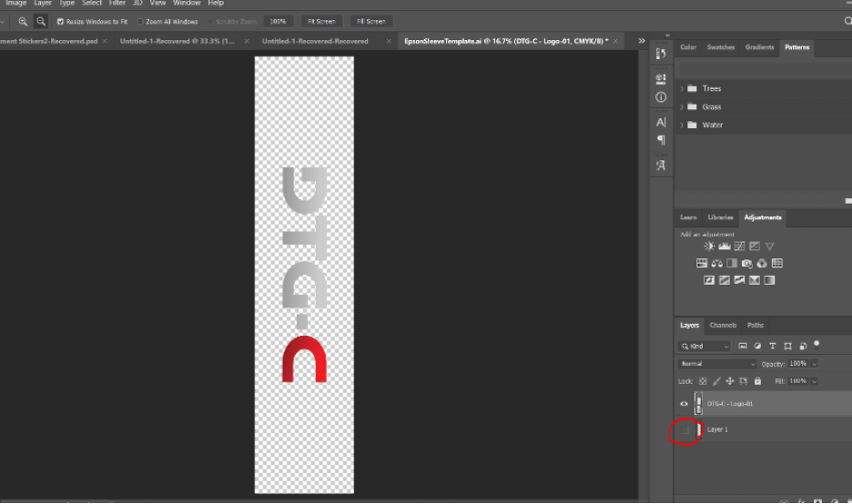Switch to the Channels tab
The width and height of the screenshot is (852, 504).
(x=723, y=326)
